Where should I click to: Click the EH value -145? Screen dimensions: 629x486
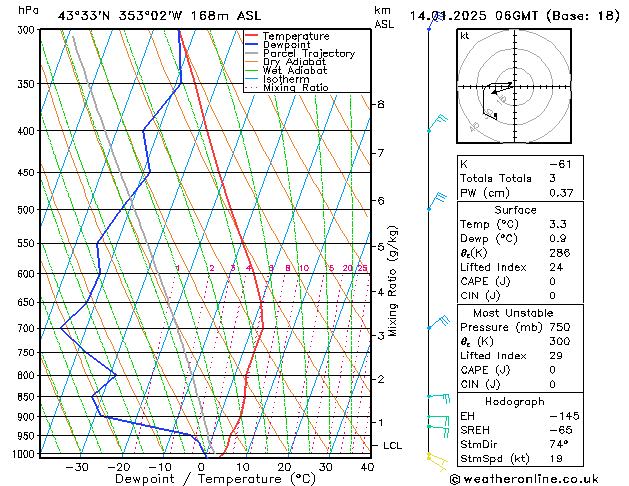coord(564,416)
